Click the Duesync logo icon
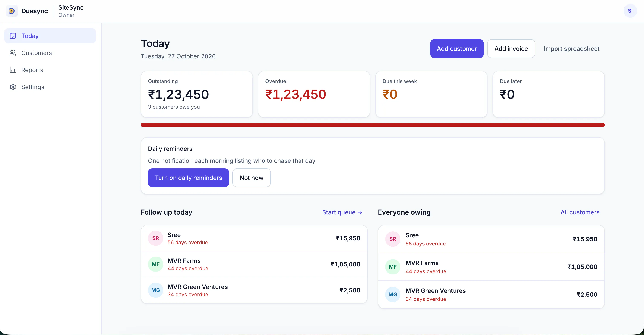 coord(12,11)
